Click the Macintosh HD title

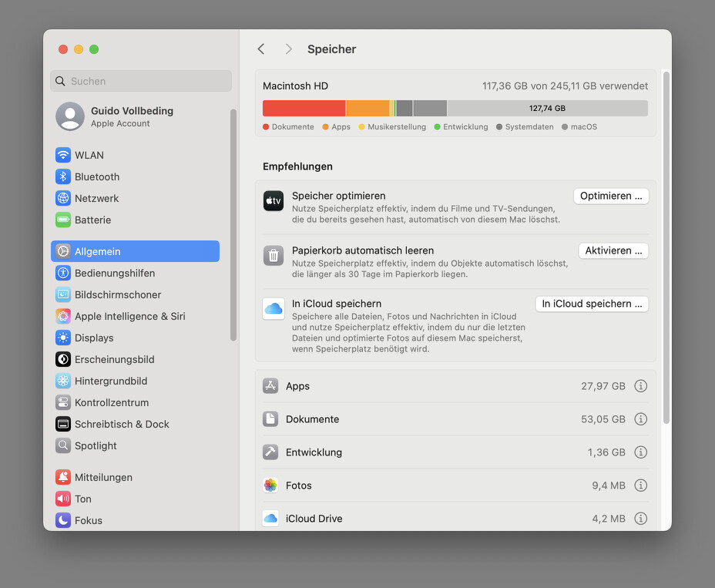[296, 86]
